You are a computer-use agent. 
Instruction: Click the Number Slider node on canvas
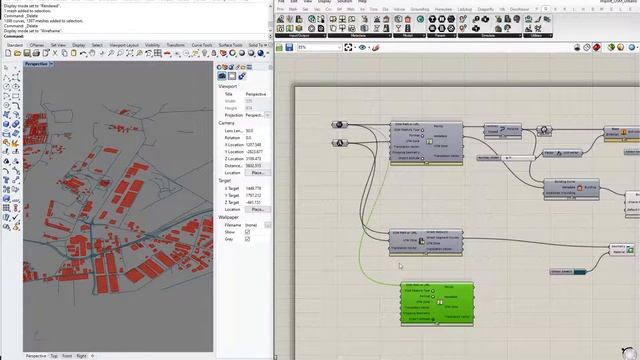[x=506, y=158]
